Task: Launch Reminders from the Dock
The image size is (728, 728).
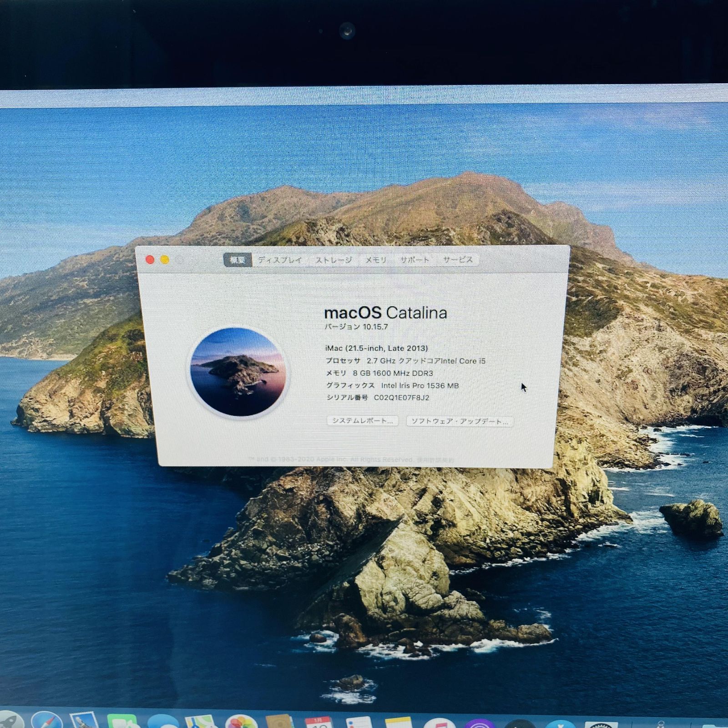Action: 359,723
